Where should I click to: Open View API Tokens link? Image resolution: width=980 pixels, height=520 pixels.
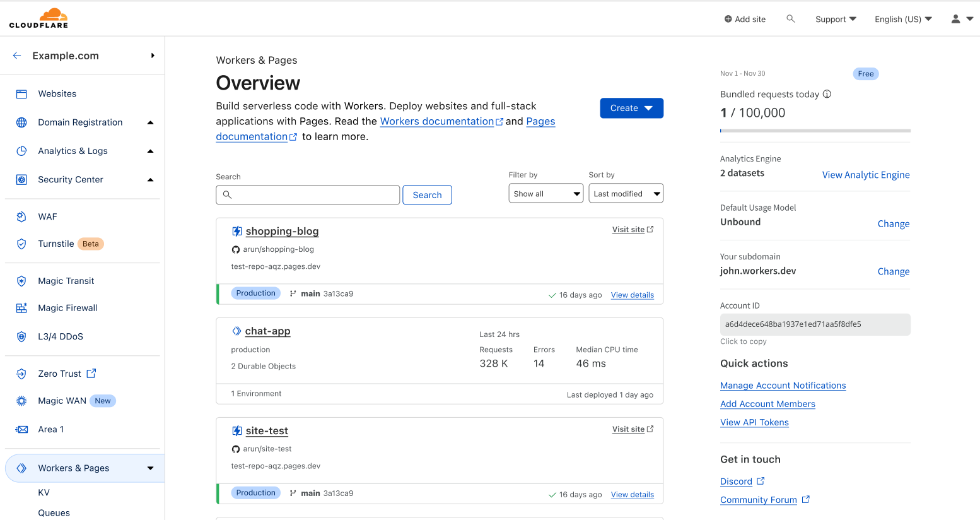(754, 422)
